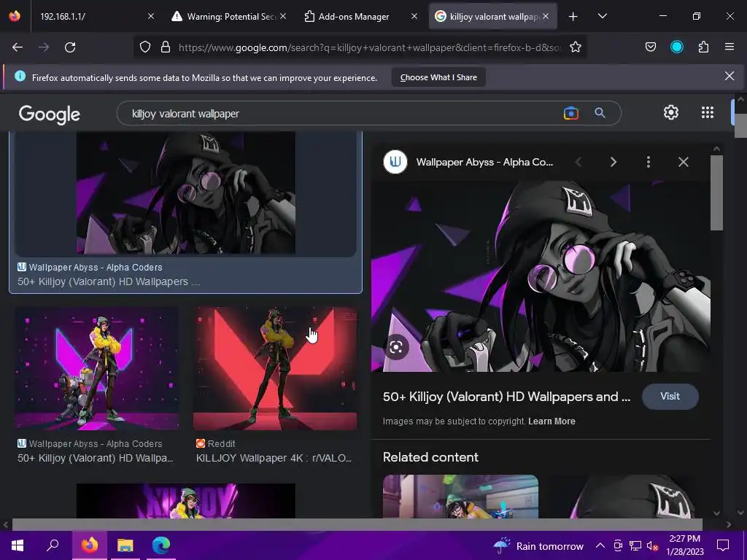Open the large Killjoy preview image
The height and width of the screenshot is (560, 747).
click(x=541, y=276)
